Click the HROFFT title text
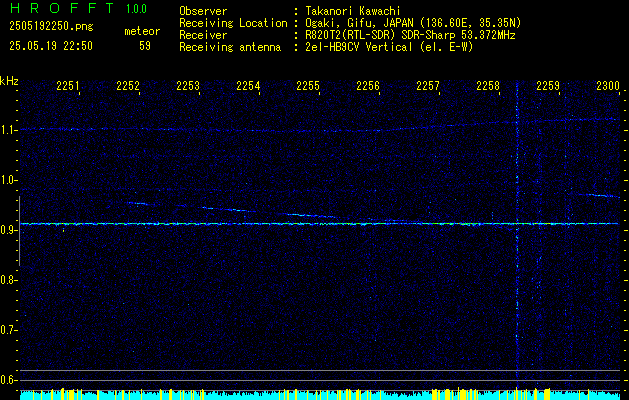The image size is (629, 400). (62, 8)
